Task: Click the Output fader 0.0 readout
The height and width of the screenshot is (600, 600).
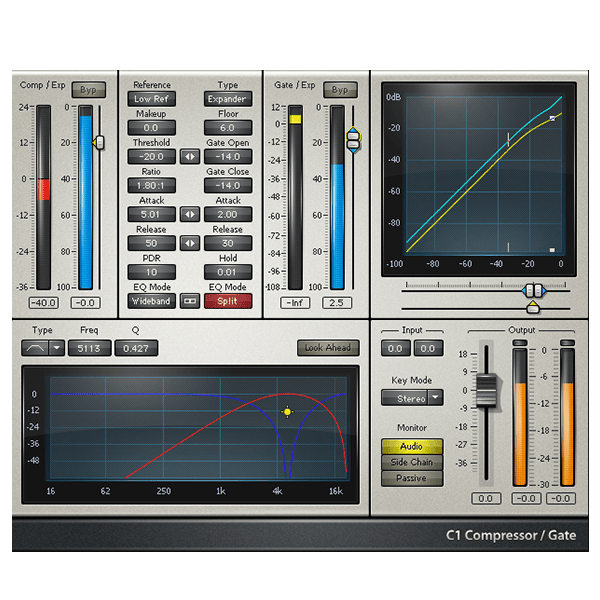Action: click(x=486, y=498)
